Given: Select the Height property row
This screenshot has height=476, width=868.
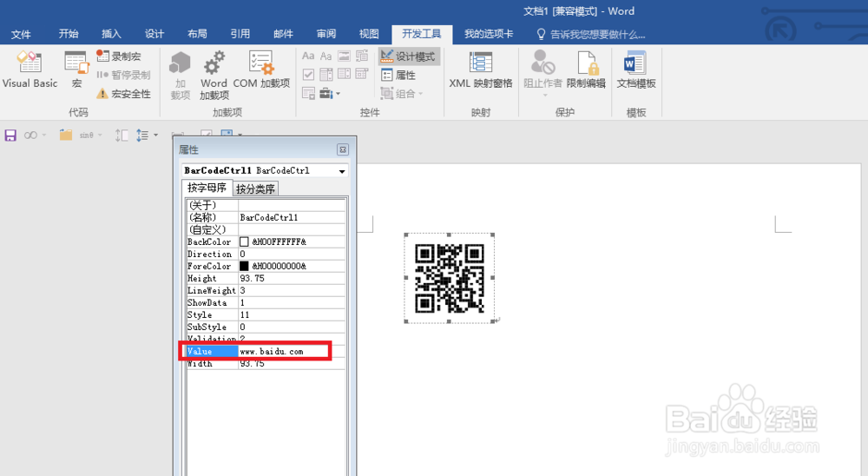Looking at the screenshot, I should click(x=266, y=278).
